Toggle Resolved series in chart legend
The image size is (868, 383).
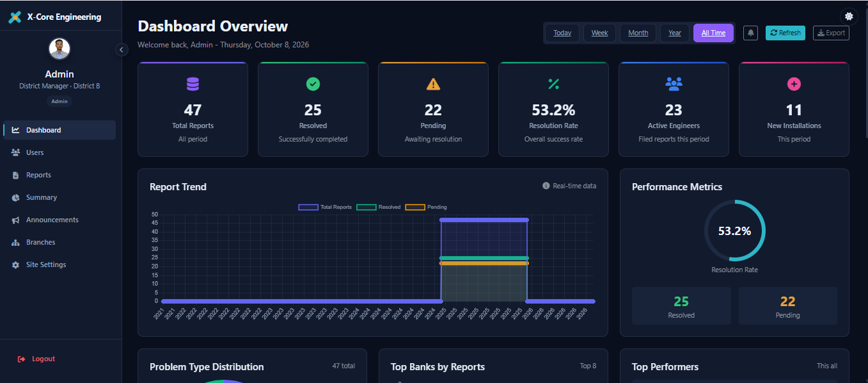coord(379,207)
